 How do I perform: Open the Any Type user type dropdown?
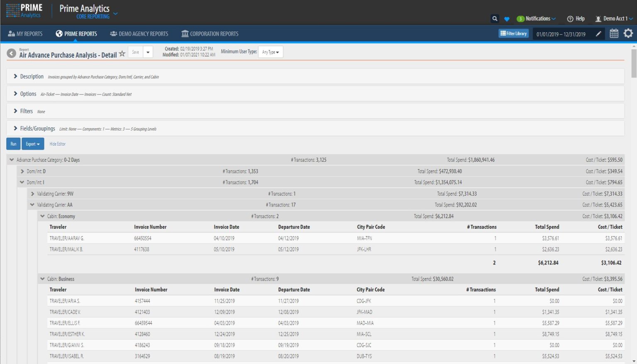pyautogui.click(x=270, y=52)
